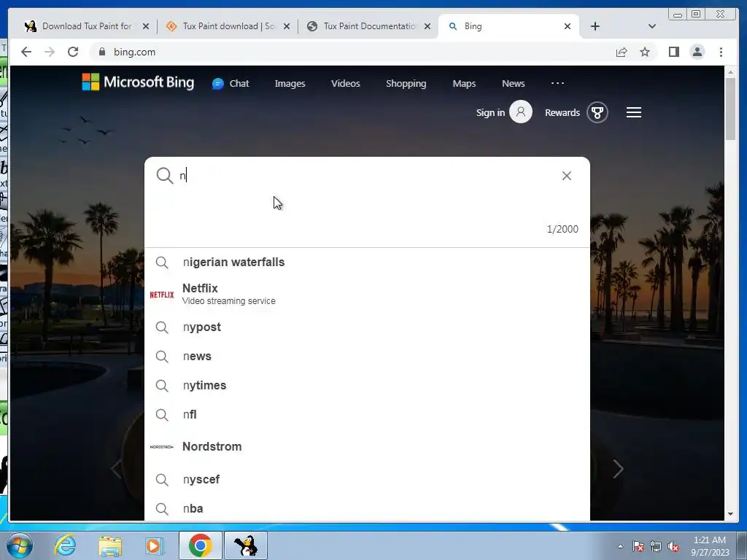Click the Rewards trophy icon
Screen dimensions: 747x560
[597, 112]
